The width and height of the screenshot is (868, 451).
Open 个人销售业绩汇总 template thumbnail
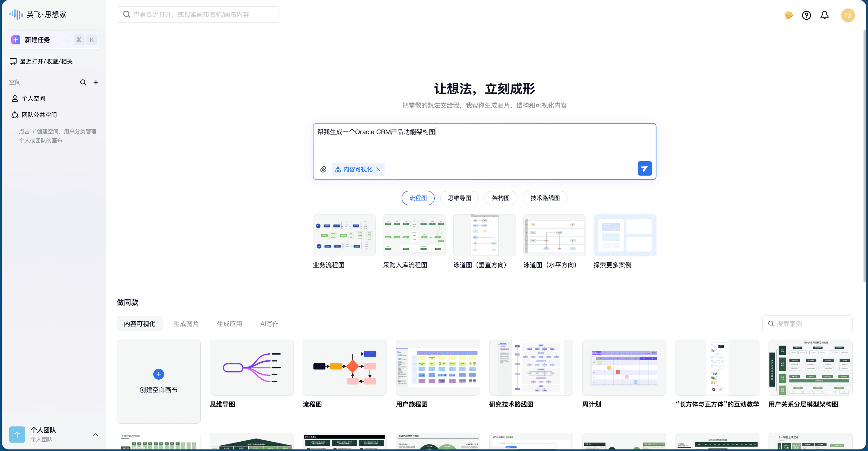[810, 442]
